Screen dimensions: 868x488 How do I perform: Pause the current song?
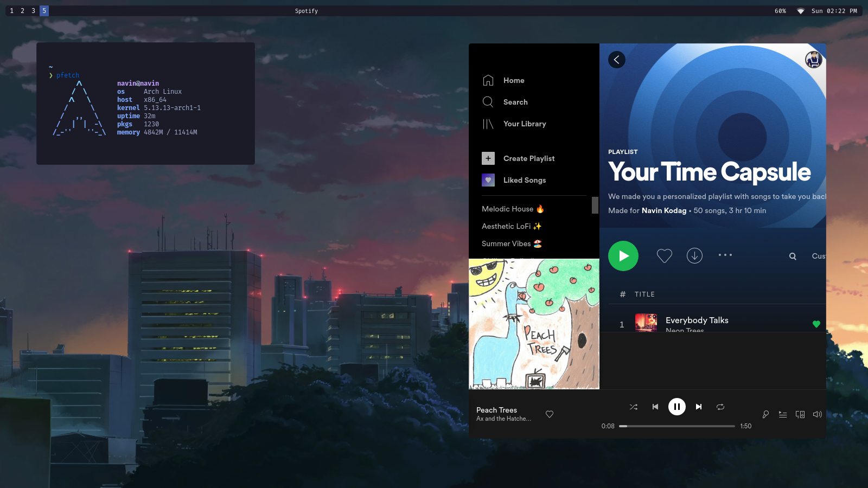pos(677,407)
